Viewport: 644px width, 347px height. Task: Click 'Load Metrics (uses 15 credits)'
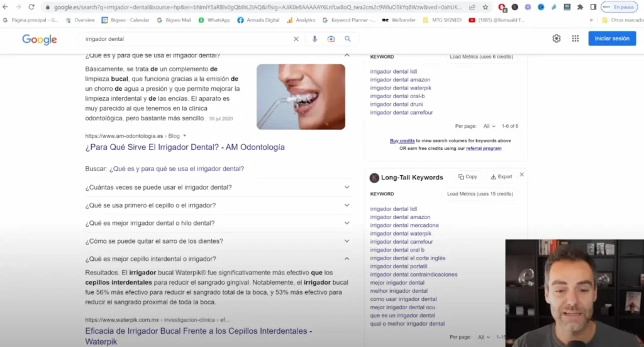[x=480, y=194]
